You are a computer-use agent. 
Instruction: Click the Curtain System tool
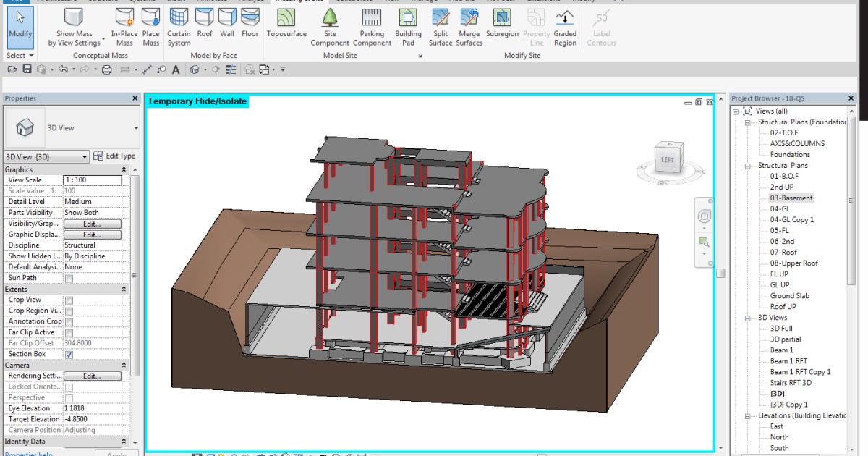coord(178,27)
